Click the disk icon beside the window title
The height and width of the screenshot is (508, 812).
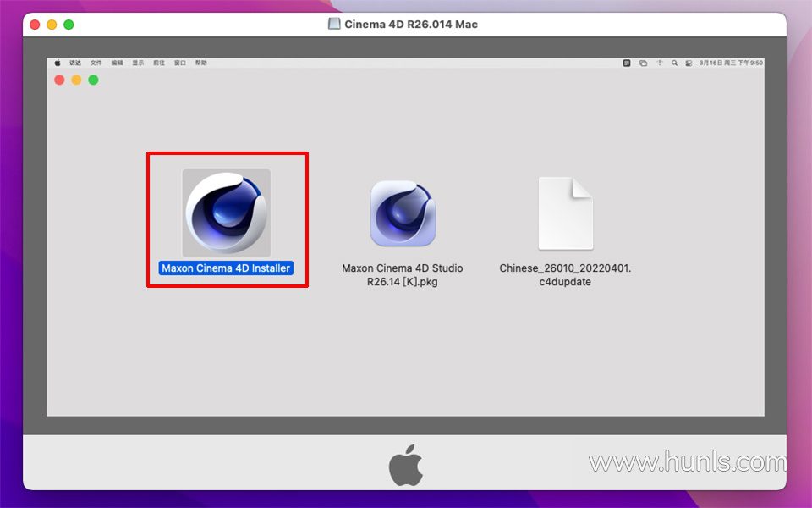coord(334,24)
